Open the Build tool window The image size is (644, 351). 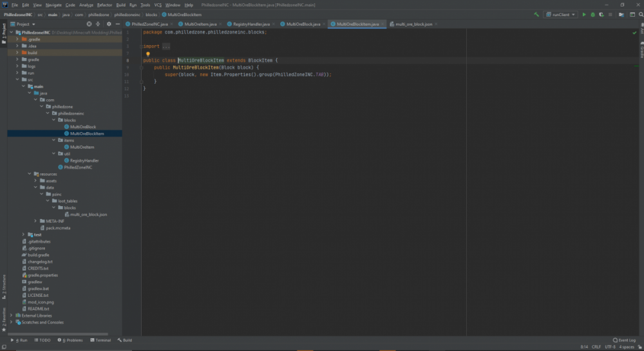(125, 340)
